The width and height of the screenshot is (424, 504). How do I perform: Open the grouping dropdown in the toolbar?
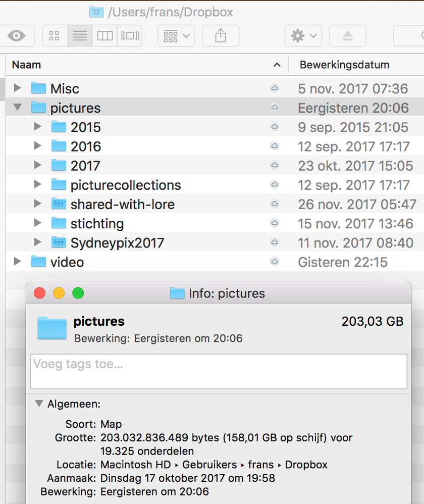click(176, 35)
